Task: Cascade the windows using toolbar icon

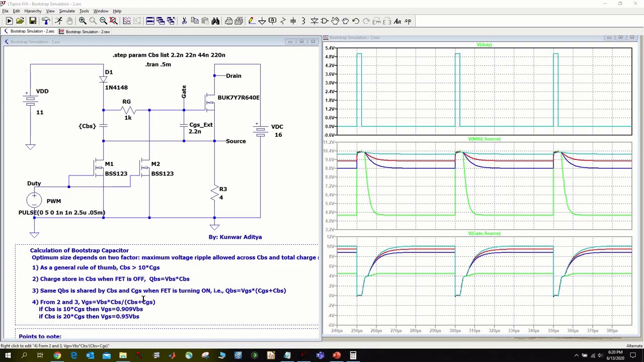Action: (x=160, y=21)
